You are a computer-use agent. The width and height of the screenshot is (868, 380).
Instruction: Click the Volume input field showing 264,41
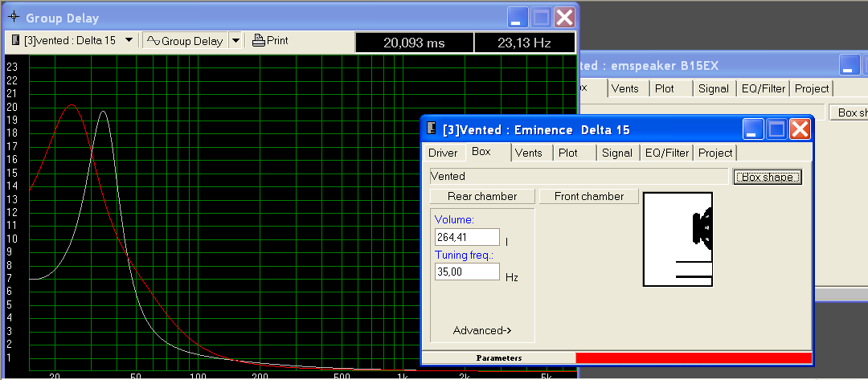point(467,237)
